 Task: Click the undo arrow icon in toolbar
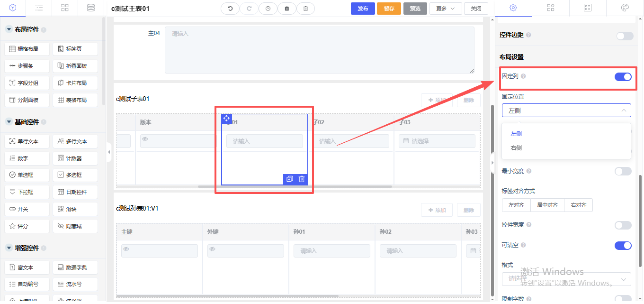coord(230,9)
